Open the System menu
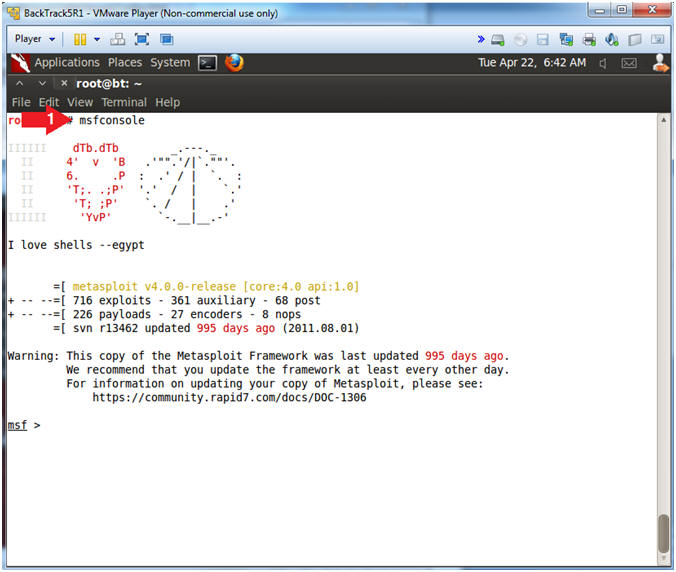Image resolution: width=676 pixels, height=572 pixels. 170,63
